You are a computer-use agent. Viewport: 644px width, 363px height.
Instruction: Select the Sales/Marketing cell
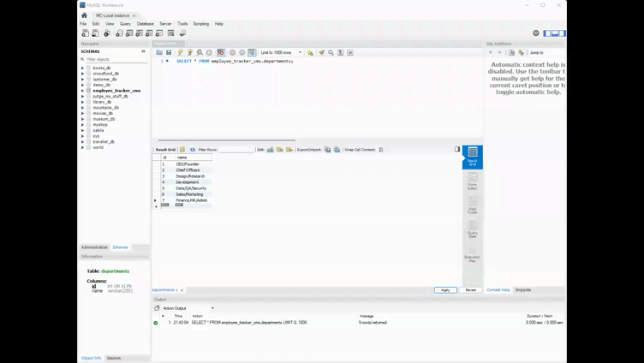tap(194, 194)
